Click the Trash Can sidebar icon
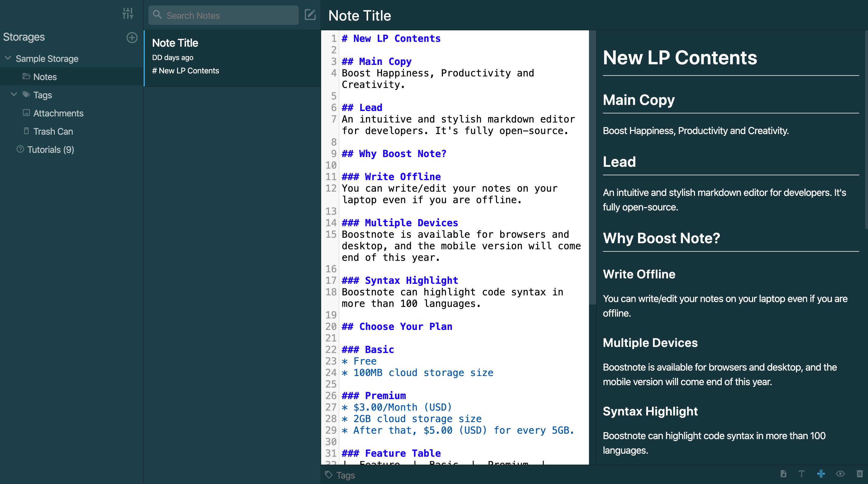 click(x=26, y=131)
